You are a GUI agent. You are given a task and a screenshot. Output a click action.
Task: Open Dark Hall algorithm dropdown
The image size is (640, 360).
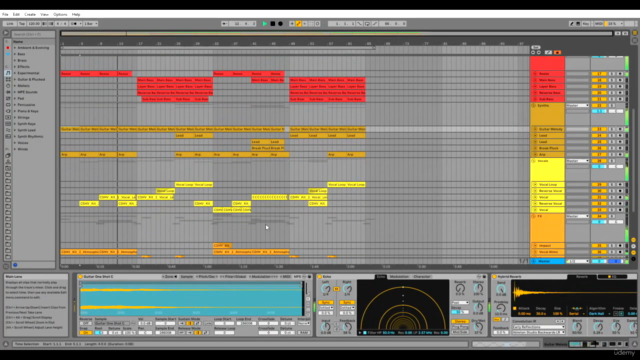click(x=598, y=313)
